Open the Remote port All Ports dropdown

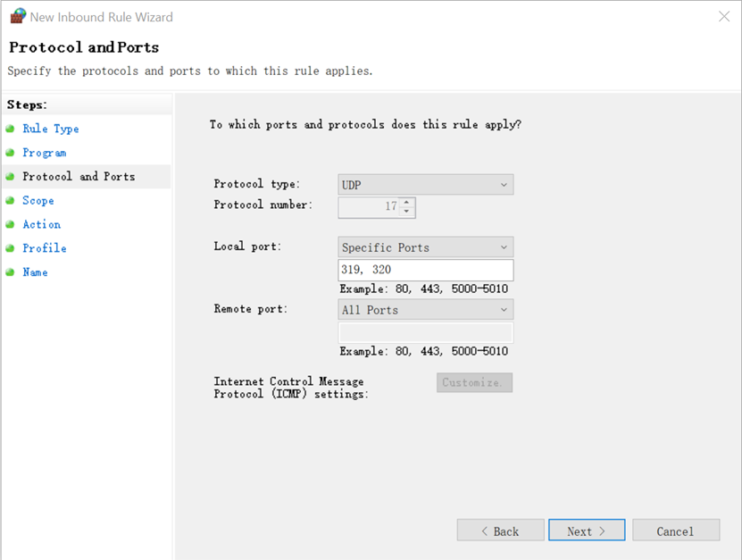[x=425, y=310]
